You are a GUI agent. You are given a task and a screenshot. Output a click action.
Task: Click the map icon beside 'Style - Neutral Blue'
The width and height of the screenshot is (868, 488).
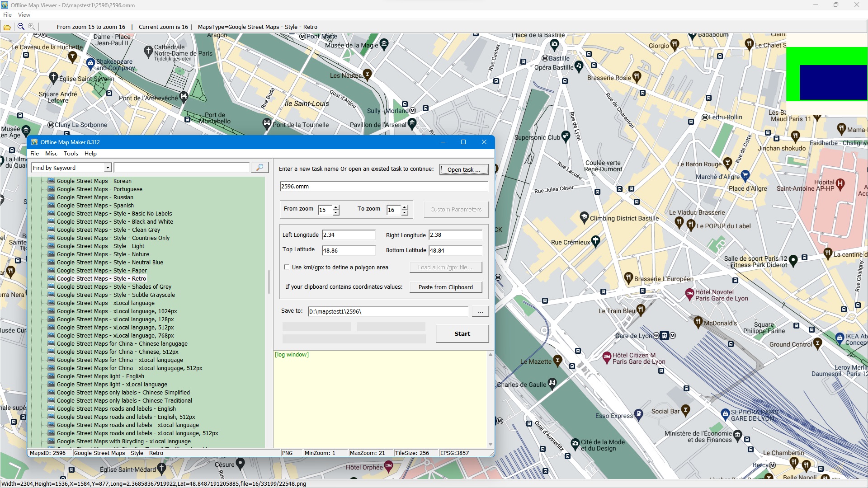51,262
